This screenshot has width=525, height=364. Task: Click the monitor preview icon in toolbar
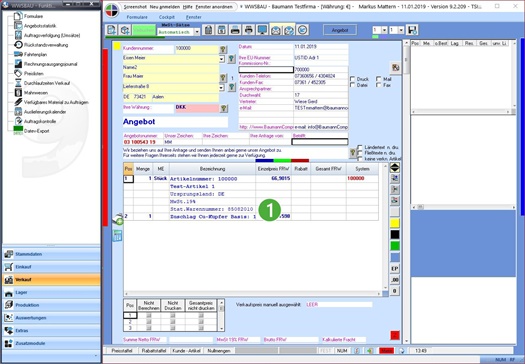coord(262,30)
